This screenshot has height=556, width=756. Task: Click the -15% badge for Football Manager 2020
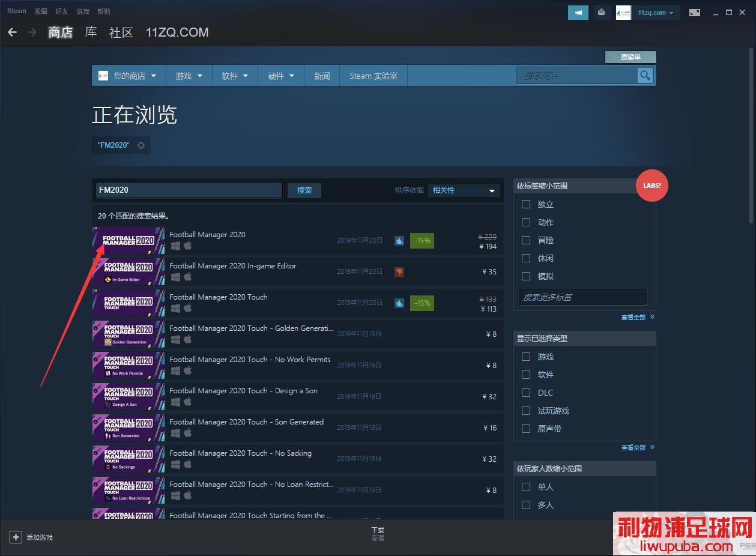422,240
